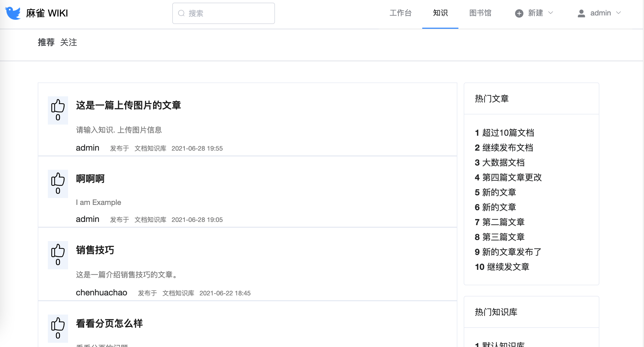Click author name chenhuachao
Image resolution: width=644 pixels, height=347 pixels.
click(101, 292)
